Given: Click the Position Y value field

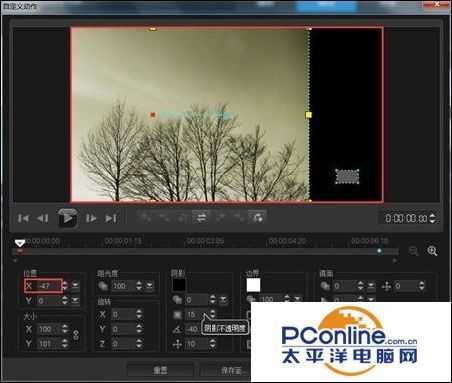Looking at the screenshot, I should pos(48,301).
